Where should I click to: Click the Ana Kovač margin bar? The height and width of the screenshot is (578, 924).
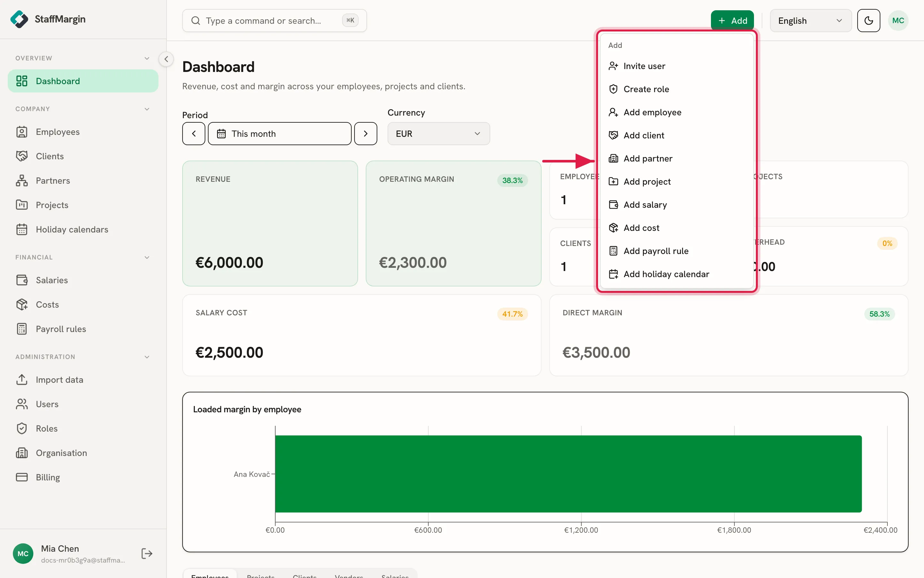tap(568, 474)
